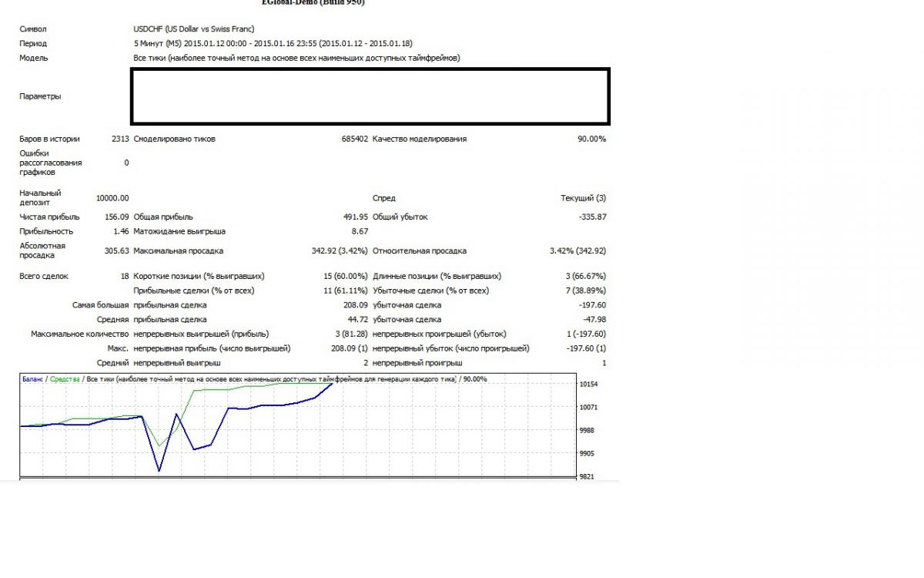Select the maximal consecutive profit value "208.09 (1)"
Viewport: 924px width, 578px height.
348,348
